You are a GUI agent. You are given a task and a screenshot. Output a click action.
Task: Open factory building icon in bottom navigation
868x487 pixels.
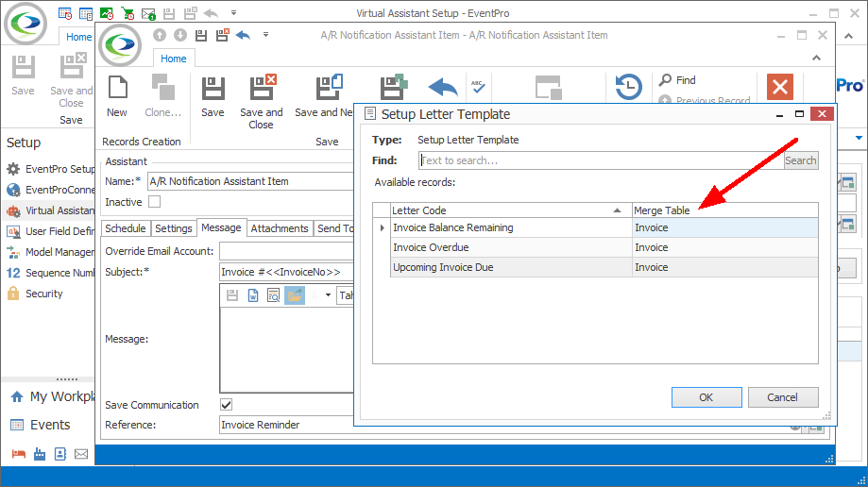click(x=40, y=454)
